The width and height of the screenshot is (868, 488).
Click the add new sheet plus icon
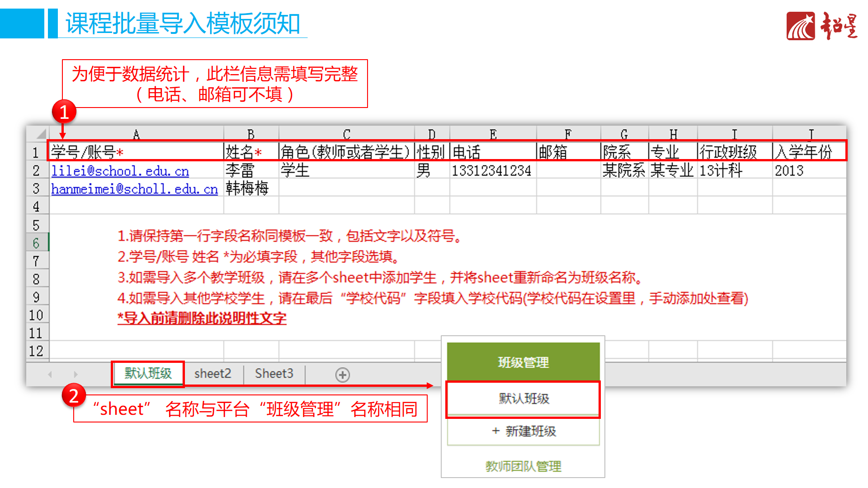click(x=342, y=375)
